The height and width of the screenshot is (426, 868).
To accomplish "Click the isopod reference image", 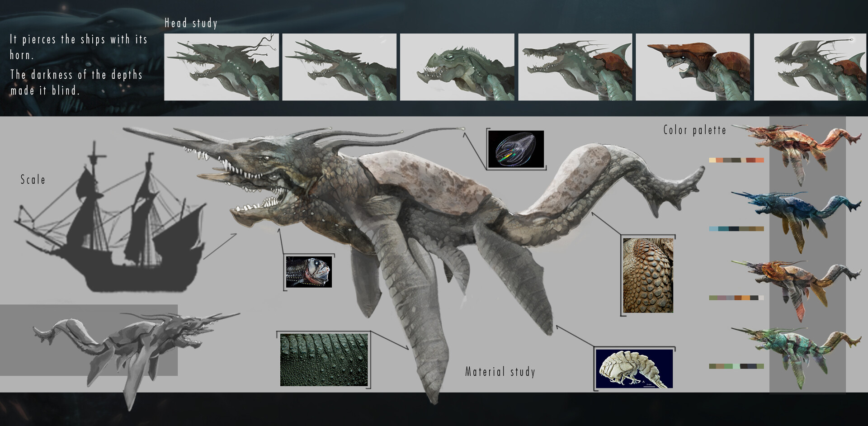I will (634, 367).
